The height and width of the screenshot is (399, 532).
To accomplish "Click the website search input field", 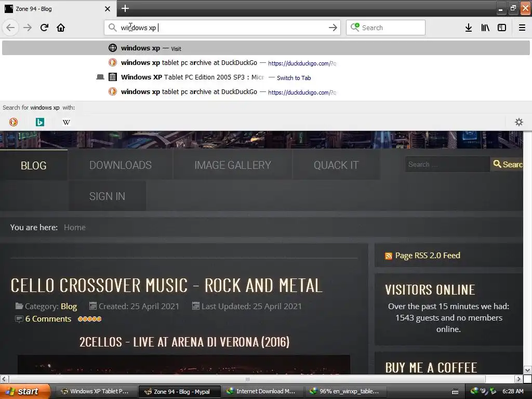I will (x=447, y=164).
